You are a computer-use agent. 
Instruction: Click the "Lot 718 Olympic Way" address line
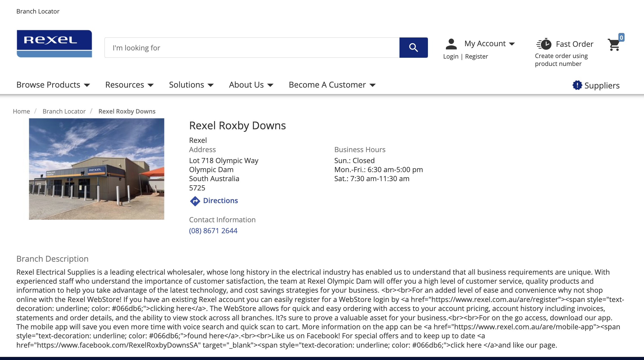click(x=224, y=161)
